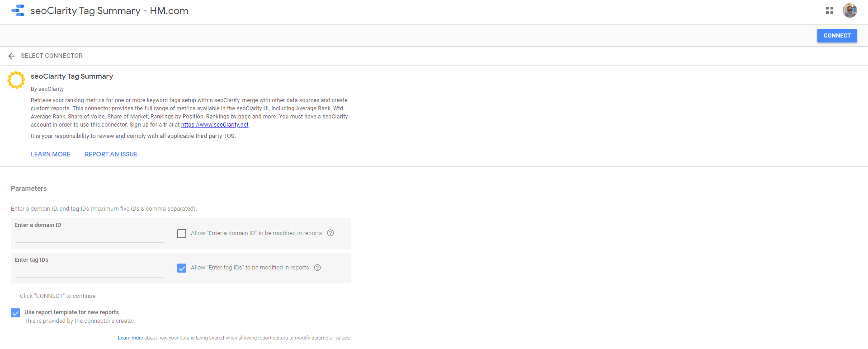Open help icon for tag IDs option

[x=317, y=268]
